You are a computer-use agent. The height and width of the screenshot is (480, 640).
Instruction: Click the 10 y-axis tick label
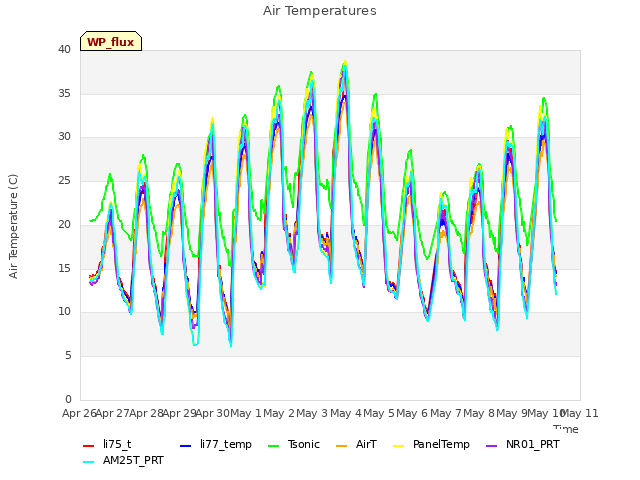click(64, 311)
